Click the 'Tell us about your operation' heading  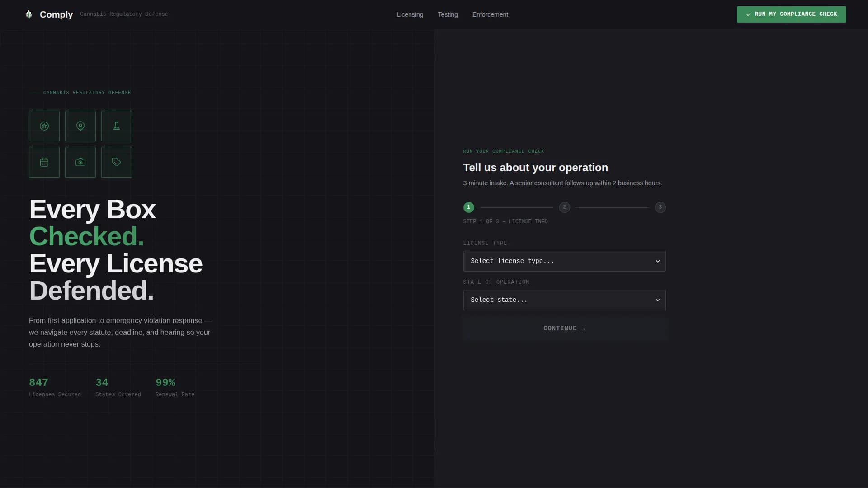coord(535,168)
